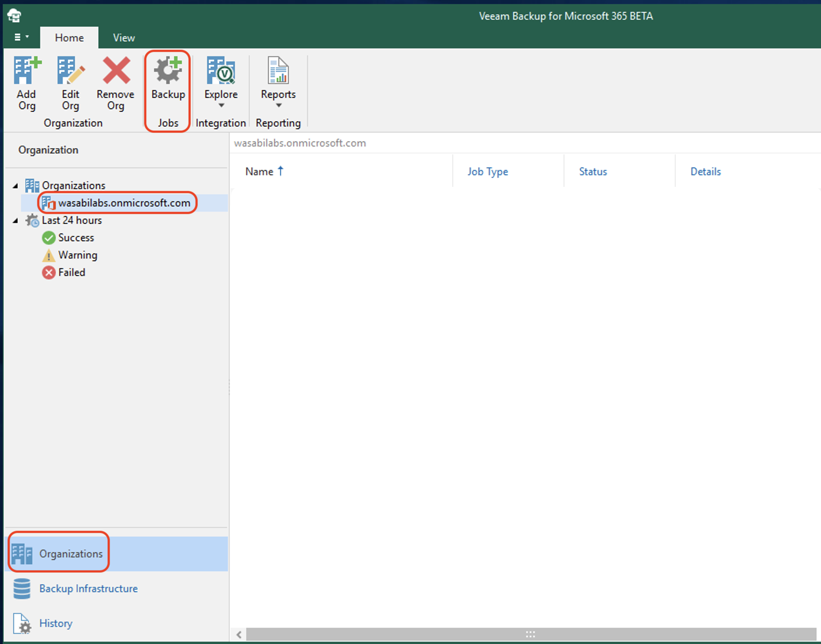Select Organizations root tree item
The width and height of the screenshot is (821, 644).
tap(73, 186)
